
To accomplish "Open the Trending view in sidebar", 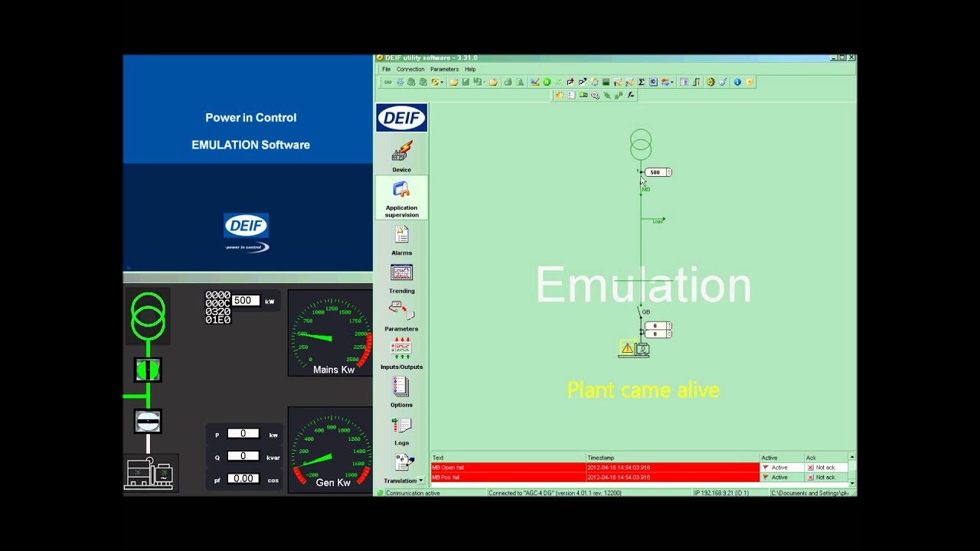I will (x=401, y=279).
